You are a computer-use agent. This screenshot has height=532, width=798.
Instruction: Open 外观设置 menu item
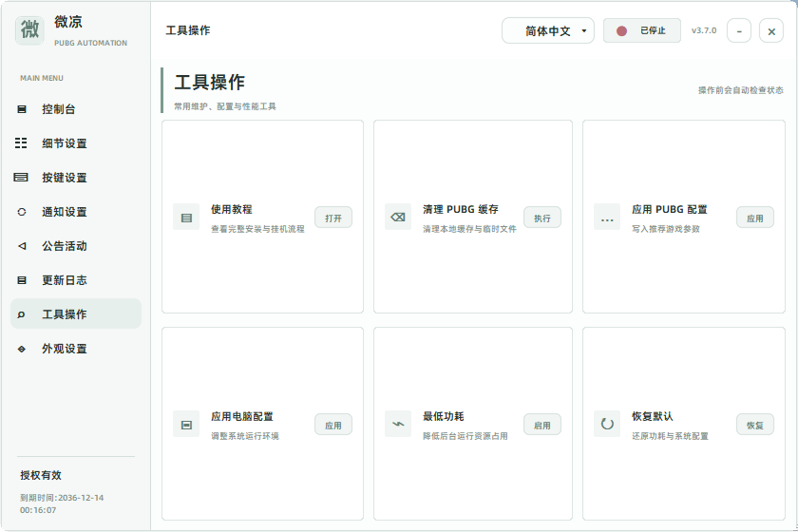click(x=76, y=349)
